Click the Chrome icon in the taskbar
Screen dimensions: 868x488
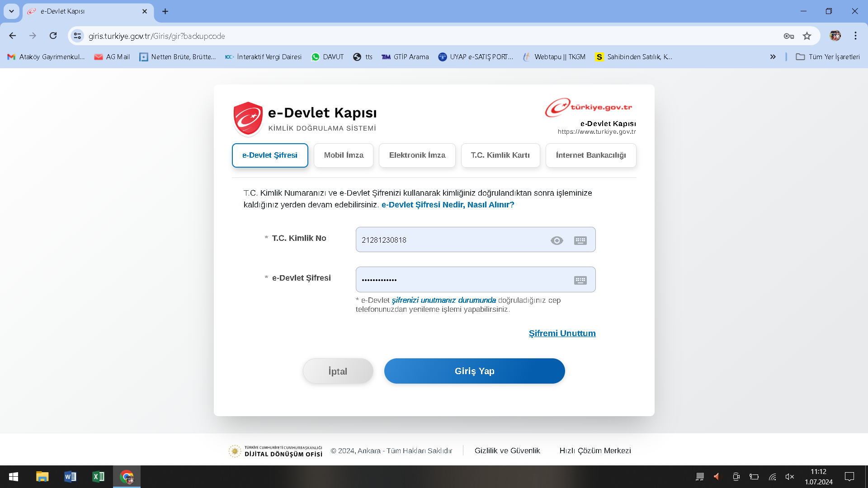point(127,477)
